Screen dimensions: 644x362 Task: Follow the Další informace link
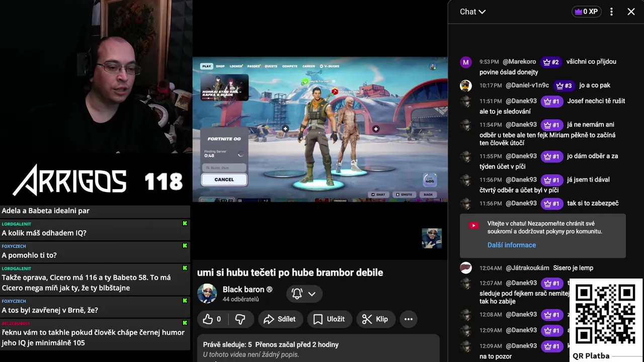pos(511,245)
